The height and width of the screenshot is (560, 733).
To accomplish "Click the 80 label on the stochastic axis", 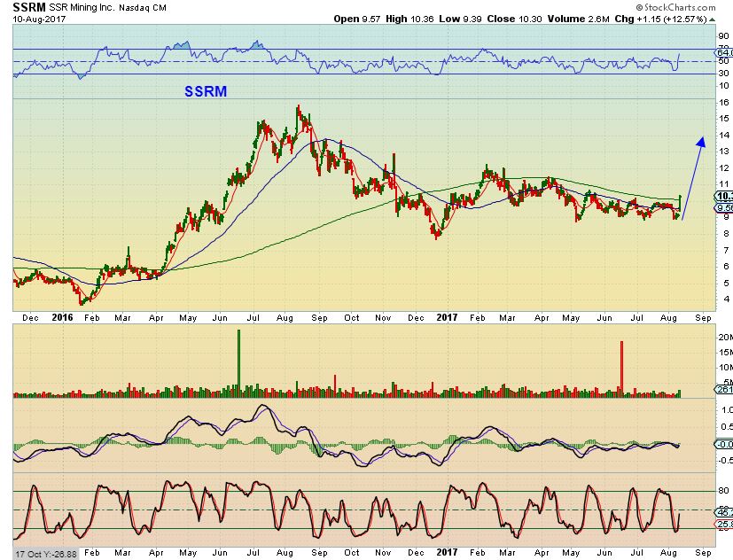I will pos(723,490).
